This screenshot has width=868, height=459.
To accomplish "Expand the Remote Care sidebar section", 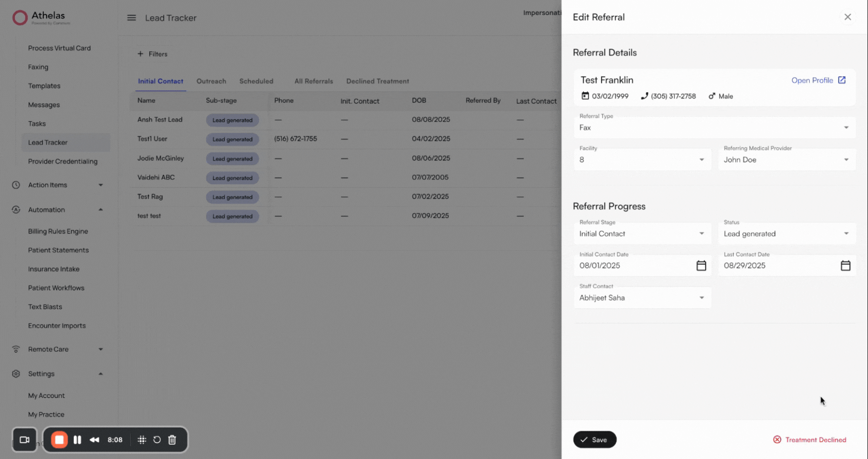I will (x=101, y=349).
